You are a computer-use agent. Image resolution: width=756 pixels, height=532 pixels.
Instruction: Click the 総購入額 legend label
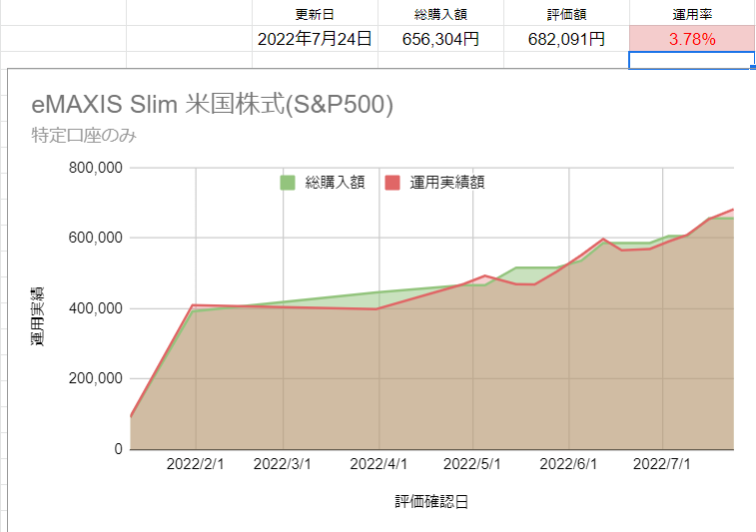coord(335,183)
